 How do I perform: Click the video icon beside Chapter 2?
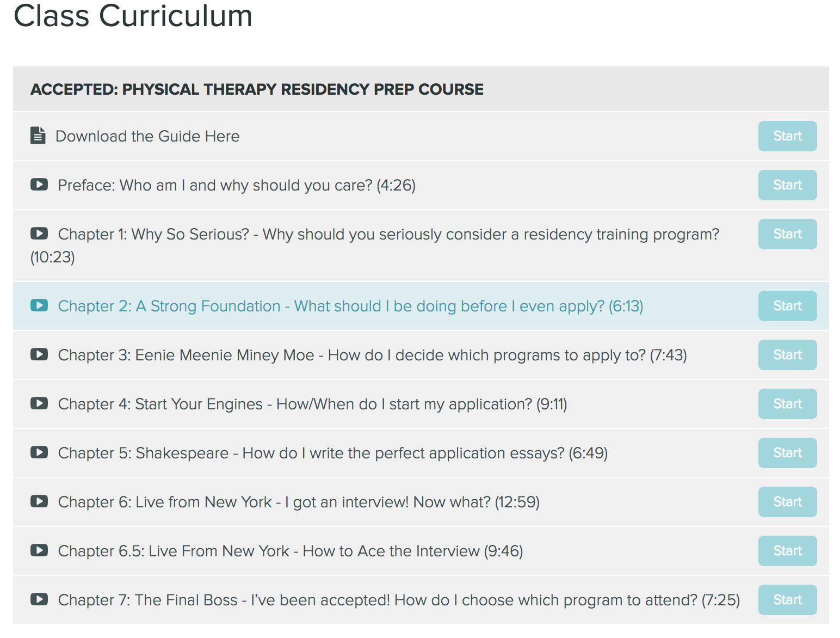point(39,305)
